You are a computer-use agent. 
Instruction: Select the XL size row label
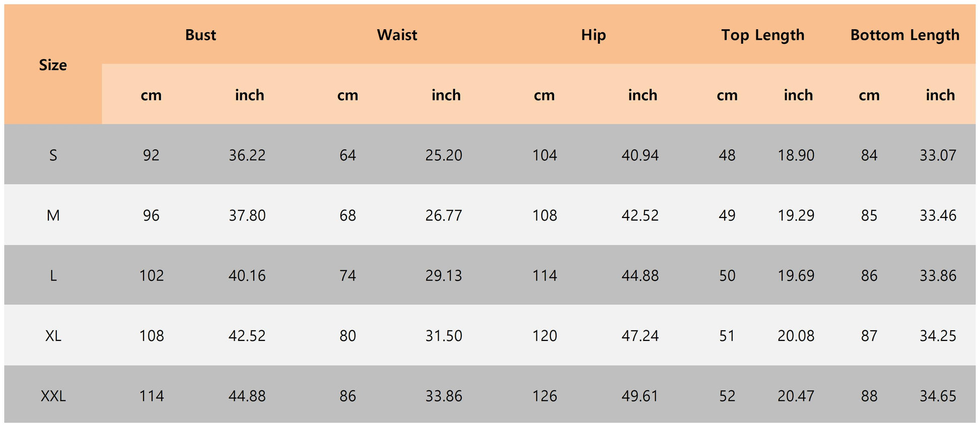tap(53, 336)
